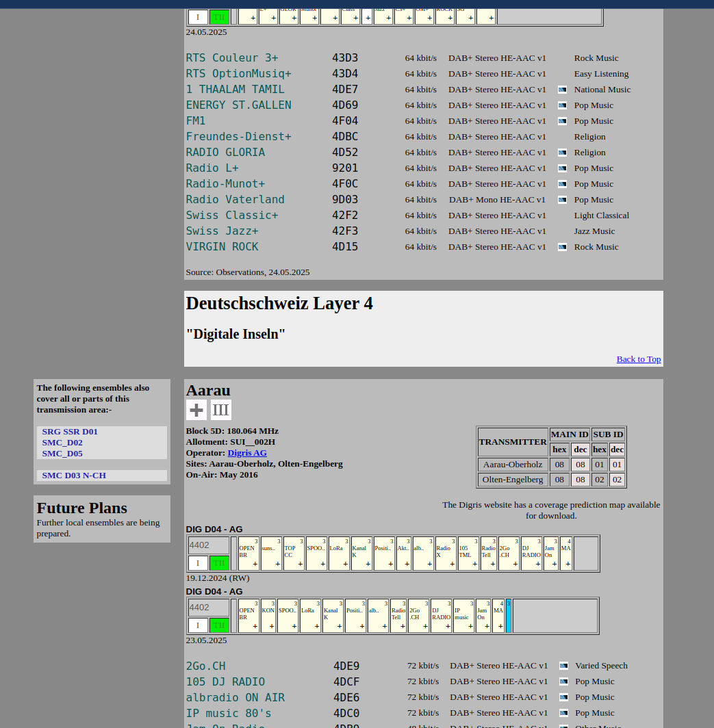
Task: Toggle green TII button in 24.05.2025 ensemble
Action: point(219,17)
